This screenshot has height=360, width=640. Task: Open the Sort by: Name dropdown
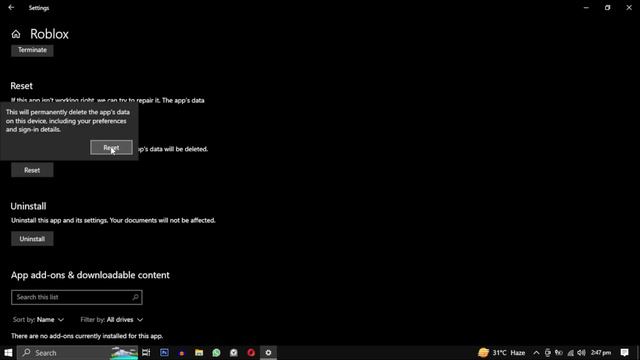point(38,320)
